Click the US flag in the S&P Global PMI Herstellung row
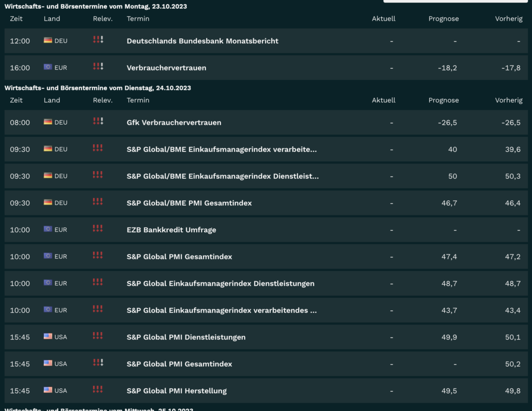 coord(48,390)
